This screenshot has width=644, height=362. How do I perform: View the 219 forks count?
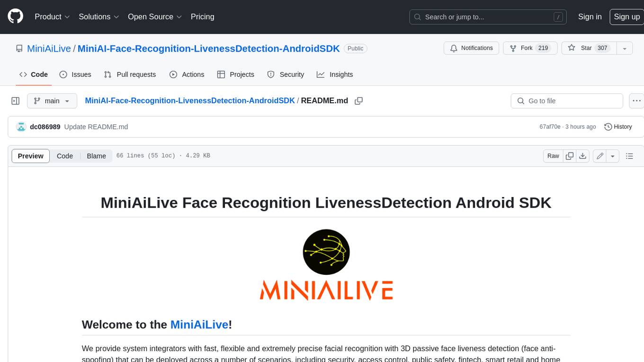(x=543, y=48)
